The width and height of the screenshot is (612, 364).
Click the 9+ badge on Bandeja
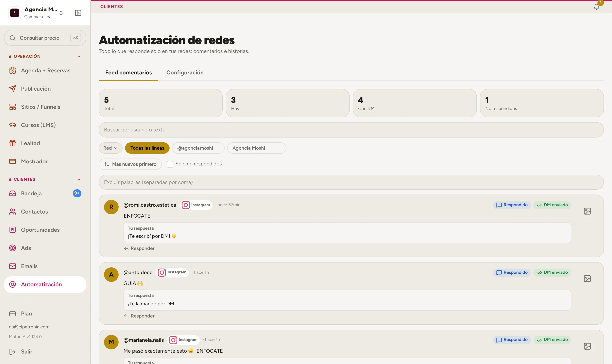(x=77, y=193)
